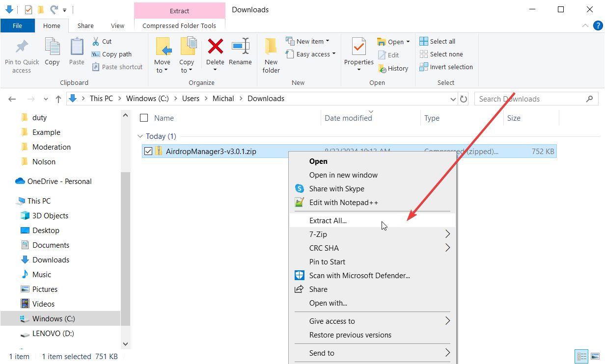Collapse the Today group in file list
The height and width of the screenshot is (364, 605).
point(141,136)
